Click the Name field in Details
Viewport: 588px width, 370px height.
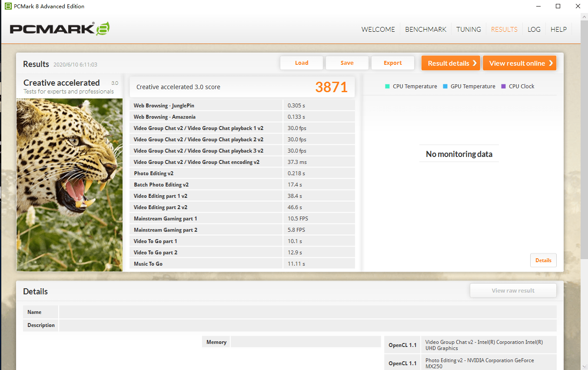pos(308,312)
